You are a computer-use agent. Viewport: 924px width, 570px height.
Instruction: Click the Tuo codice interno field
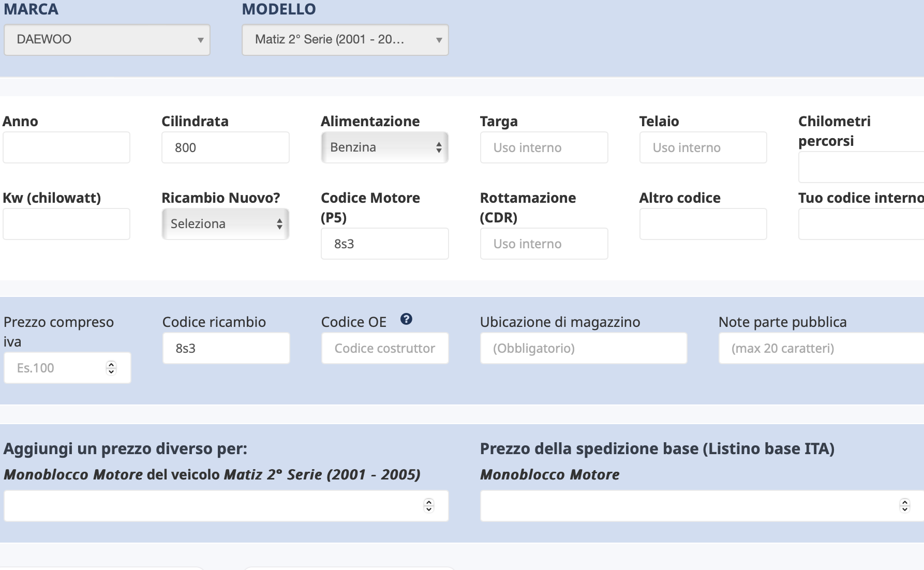861,224
